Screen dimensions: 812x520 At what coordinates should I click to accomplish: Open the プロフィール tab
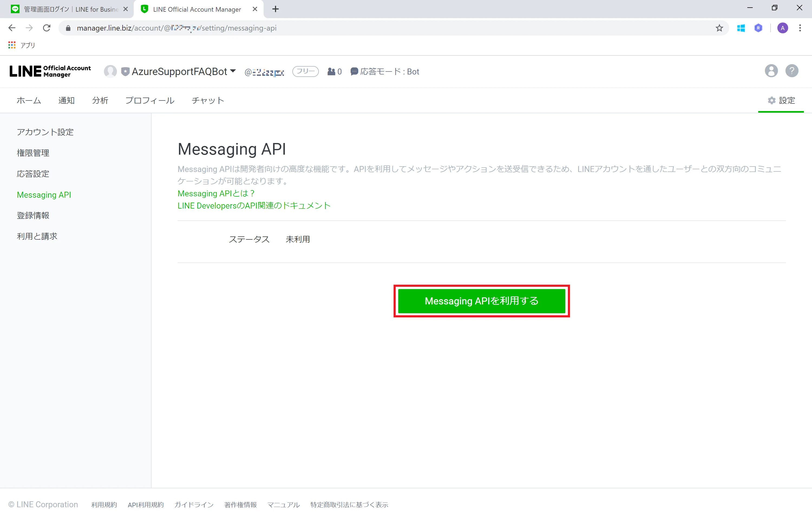coord(150,100)
